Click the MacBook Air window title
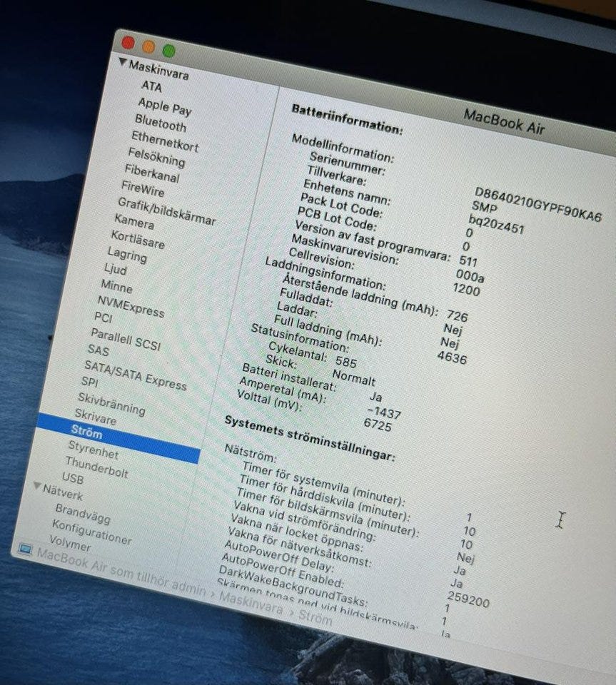Image resolution: width=616 pixels, height=685 pixels. 504,122
